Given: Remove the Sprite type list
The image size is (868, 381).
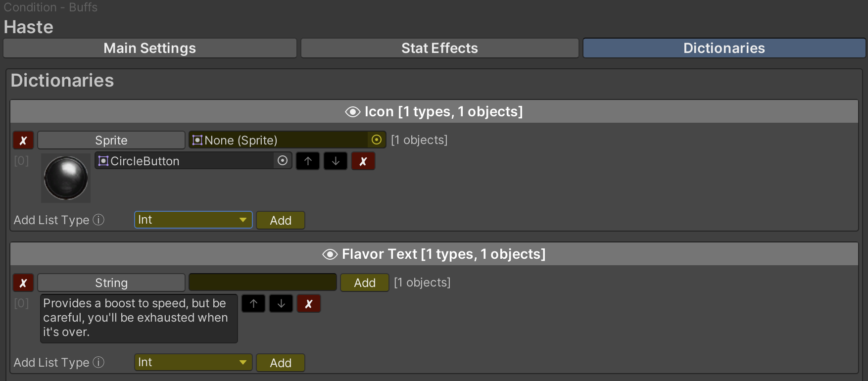Looking at the screenshot, I should (x=23, y=141).
